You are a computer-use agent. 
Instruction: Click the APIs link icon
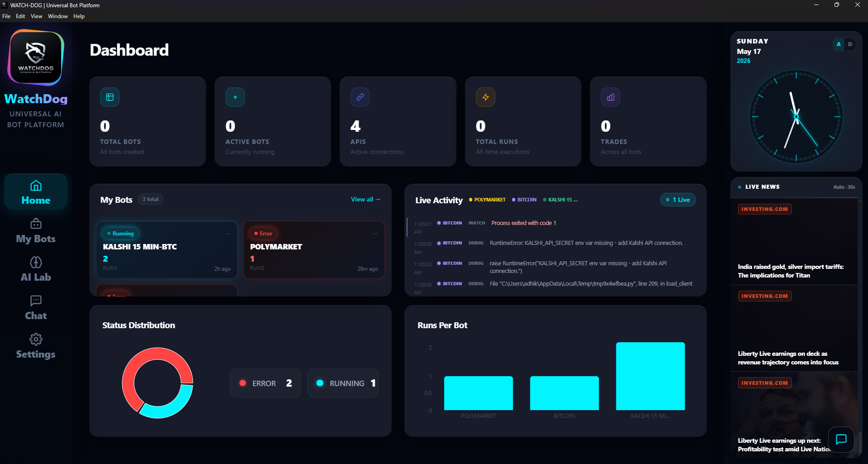[360, 97]
